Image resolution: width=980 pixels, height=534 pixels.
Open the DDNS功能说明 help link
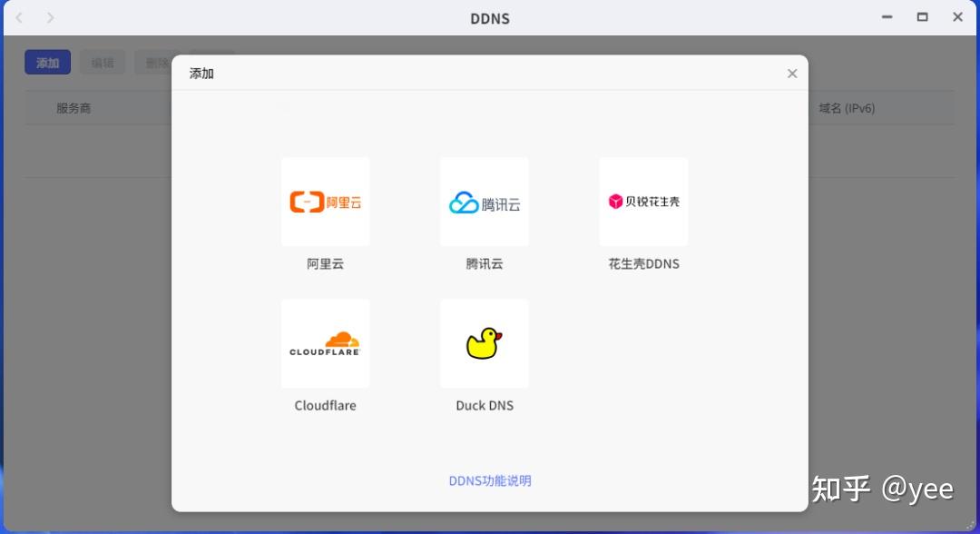[490, 480]
